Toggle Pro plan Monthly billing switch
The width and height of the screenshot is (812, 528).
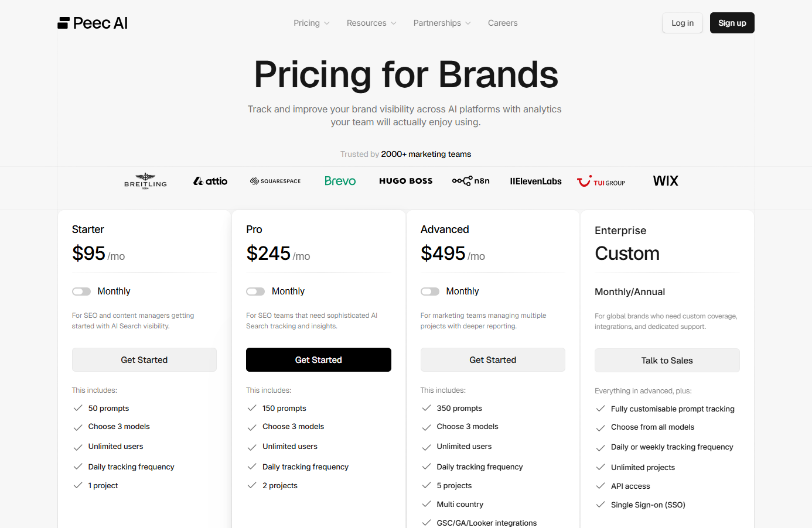pos(255,292)
